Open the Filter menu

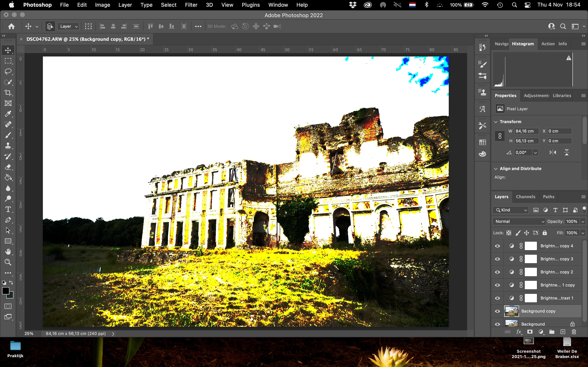point(191,5)
